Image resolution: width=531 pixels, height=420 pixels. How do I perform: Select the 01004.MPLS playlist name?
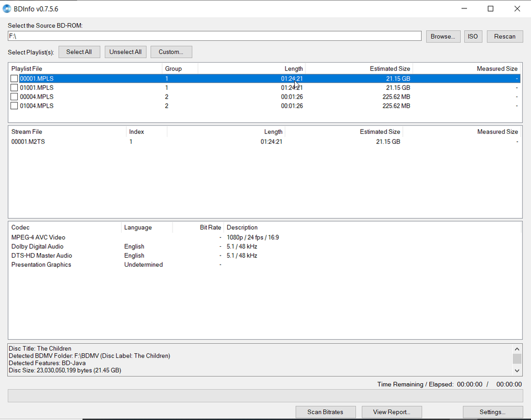click(37, 106)
